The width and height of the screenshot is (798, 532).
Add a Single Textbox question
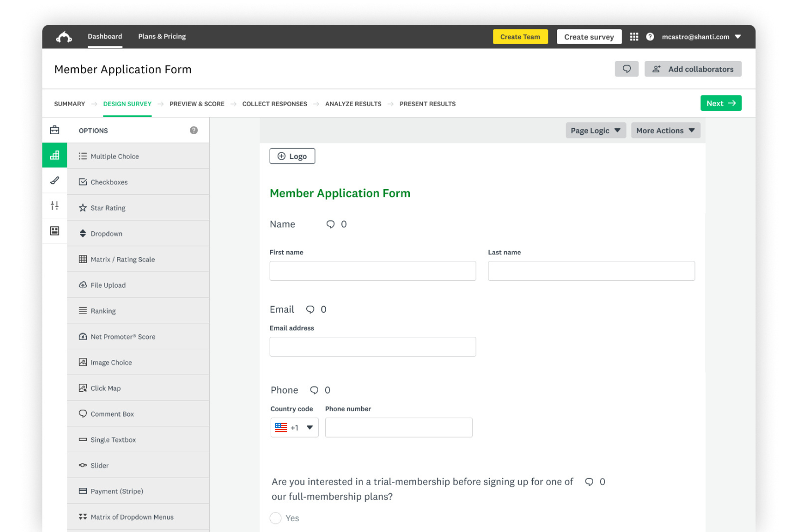[x=138, y=439]
